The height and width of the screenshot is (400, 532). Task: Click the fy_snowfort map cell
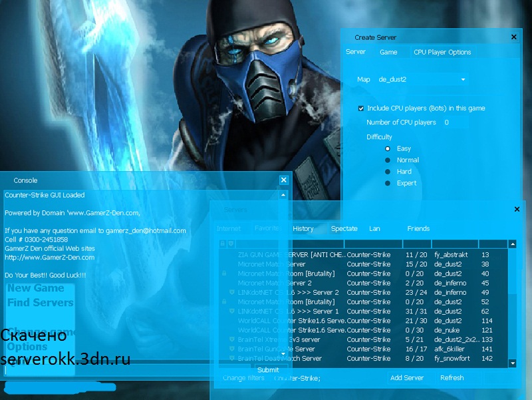point(452,358)
